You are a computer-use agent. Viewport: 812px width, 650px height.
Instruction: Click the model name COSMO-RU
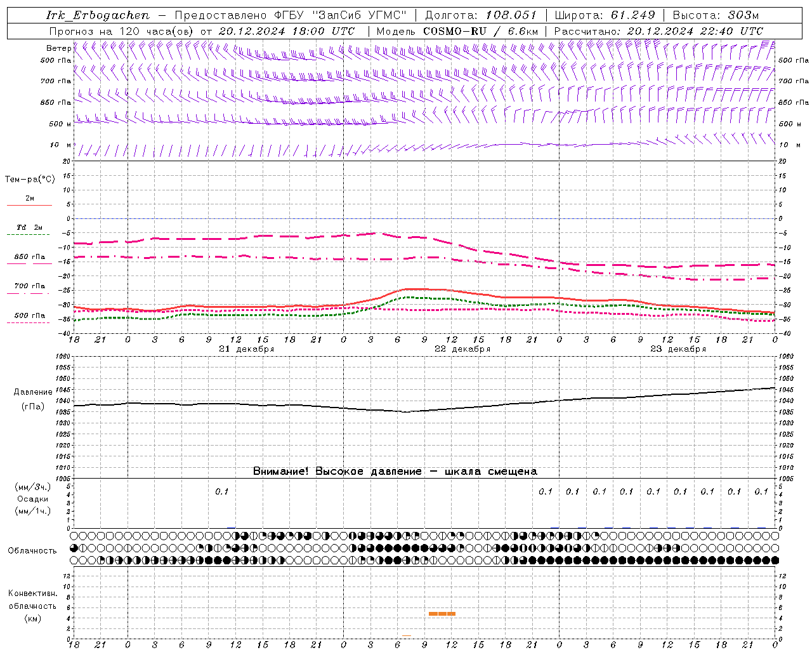[x=454, y=31]
